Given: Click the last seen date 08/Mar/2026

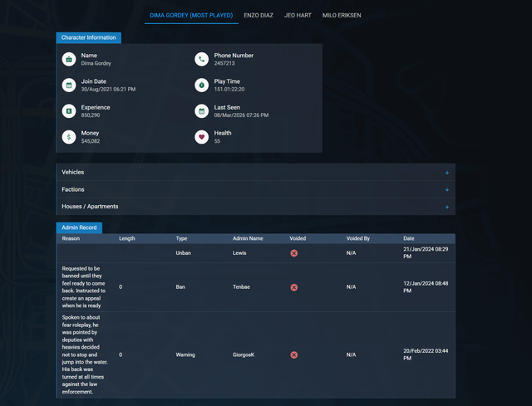Looking at the screenshot, I should pyautogui.click(x=231, y=115).
